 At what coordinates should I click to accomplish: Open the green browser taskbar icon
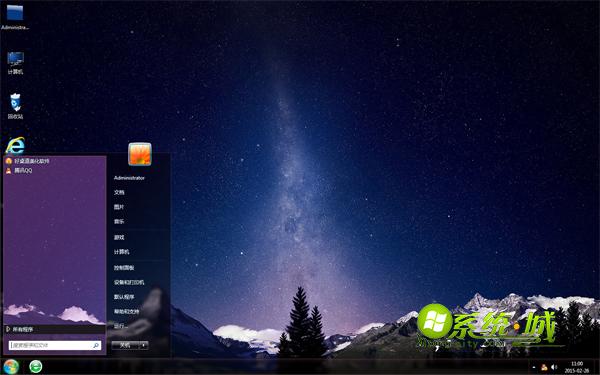(36, 367)
